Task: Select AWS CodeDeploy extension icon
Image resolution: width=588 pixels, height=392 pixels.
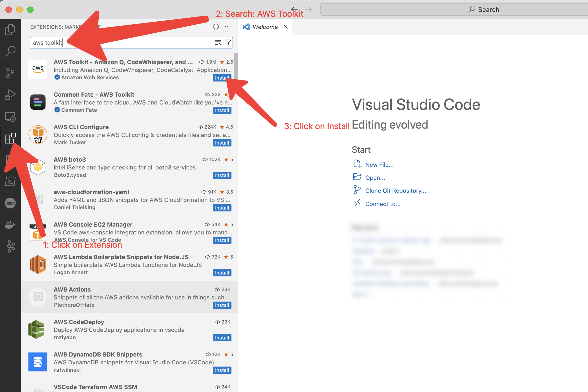Action: click(x=37, y=329)
